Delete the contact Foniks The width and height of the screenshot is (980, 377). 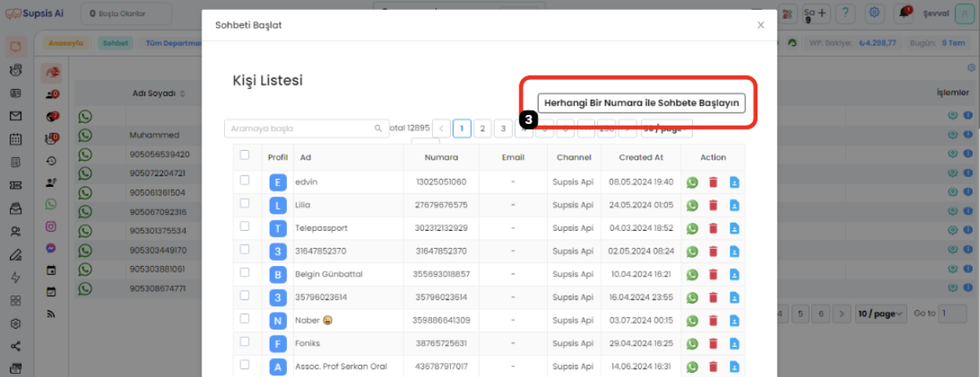click(x=713, y=344)
